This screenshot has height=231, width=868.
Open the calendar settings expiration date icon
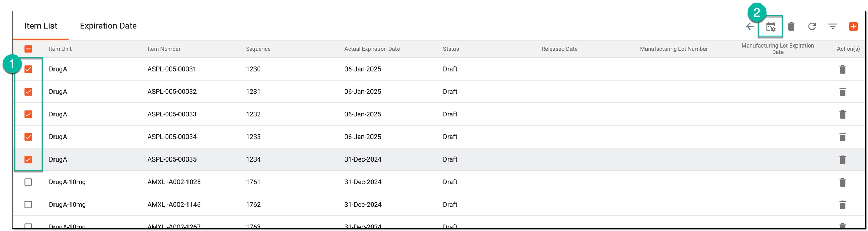(771, 26)
